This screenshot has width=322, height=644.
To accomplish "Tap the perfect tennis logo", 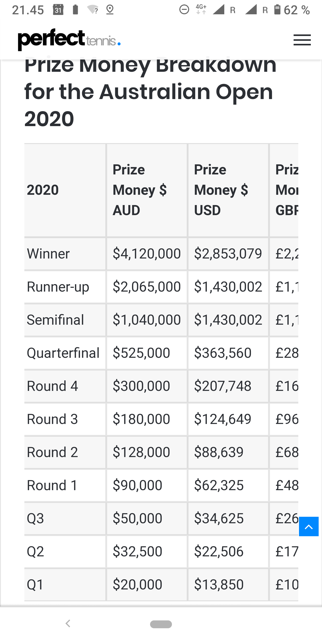I will click(69, 40).
